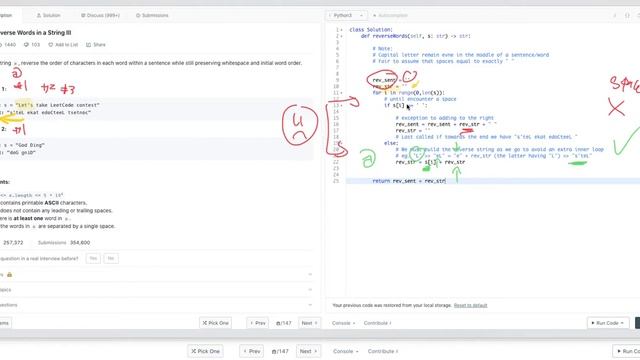This screenshot has width=640, height=360.
Task: Click the Submissions count 354,600
Action: pos(80,242)
